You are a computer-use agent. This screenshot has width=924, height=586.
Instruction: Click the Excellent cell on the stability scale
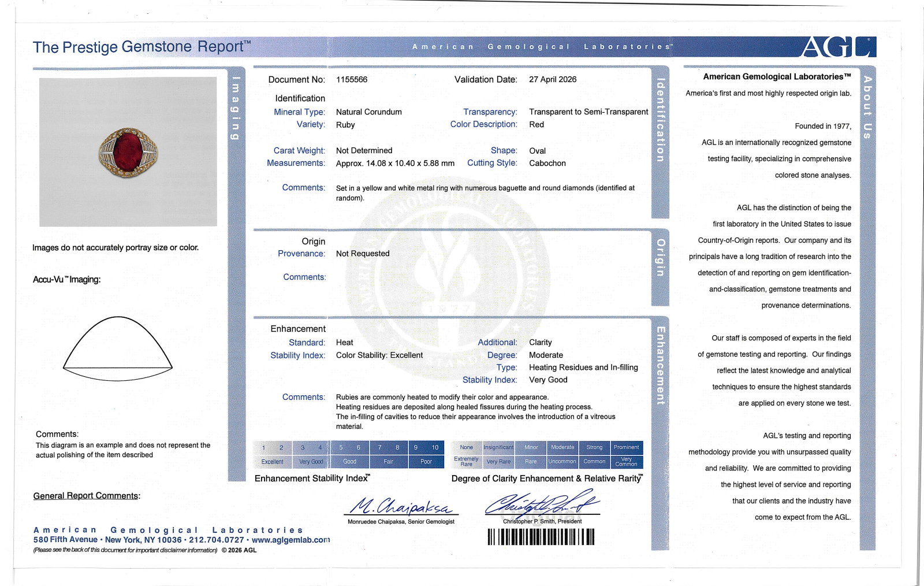coord(272,462)
